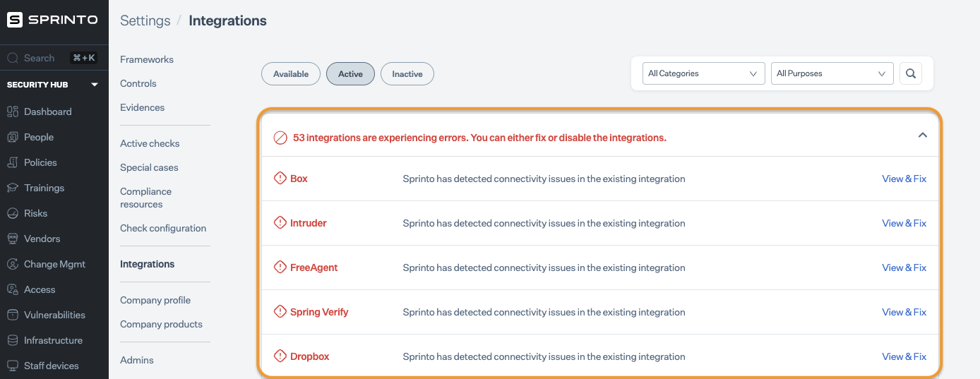Click the warning icon beside Intruder
The image size is (980, 379).
[x=280, y=223]
